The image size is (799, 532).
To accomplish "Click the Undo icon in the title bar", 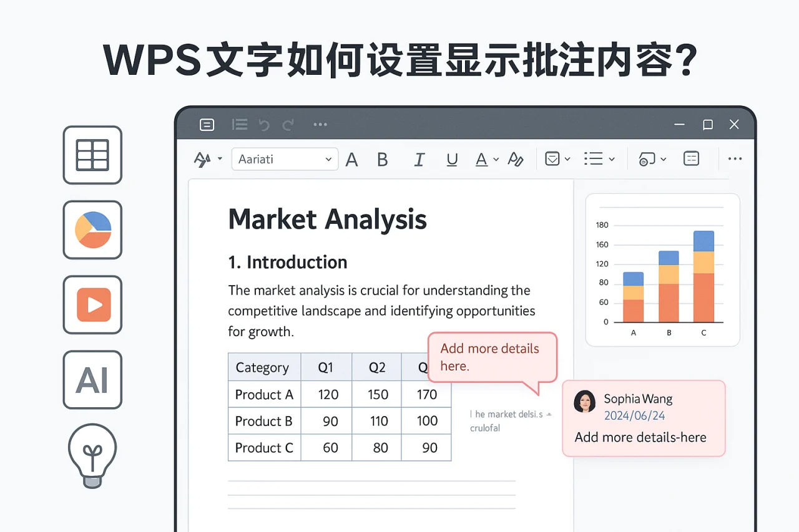I will (263, 124).
